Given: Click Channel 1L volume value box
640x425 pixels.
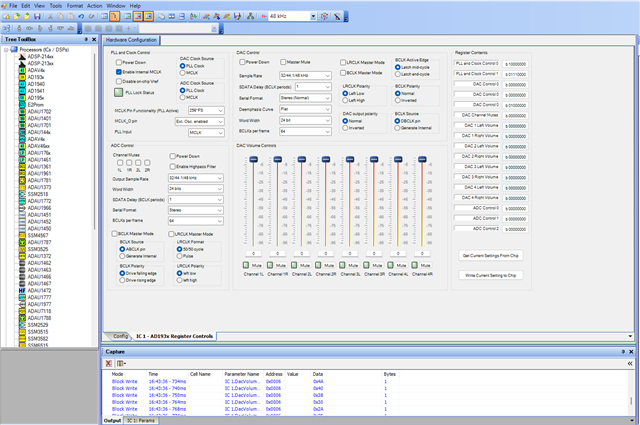Looking at the screenshot, I should [253, 254].
